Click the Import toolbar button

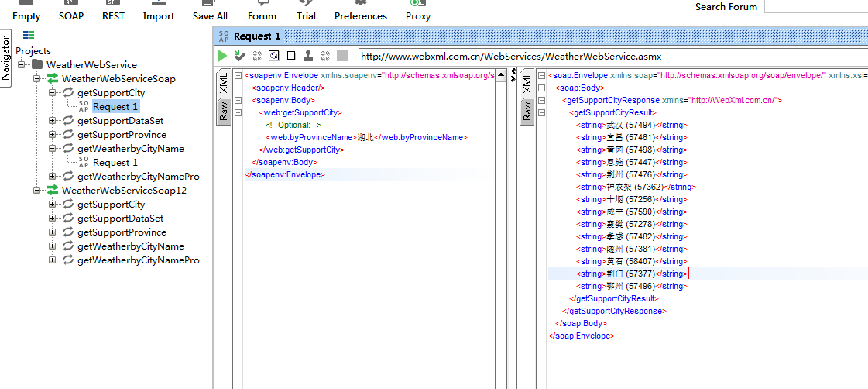point(158,11)
